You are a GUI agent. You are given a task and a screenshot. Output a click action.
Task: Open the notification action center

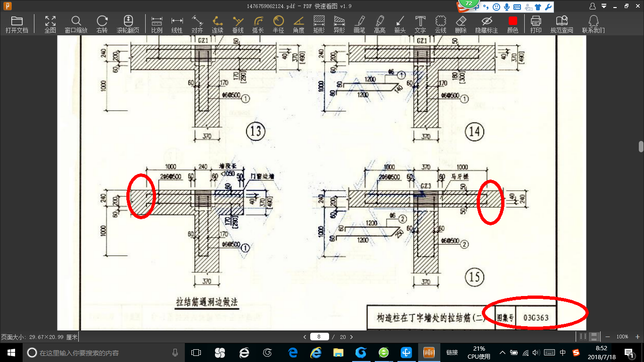629,353
